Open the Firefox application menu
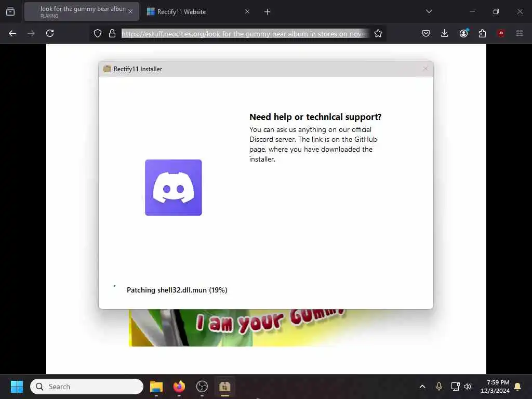The width and height of the screenshot is (532, 399). point(520,33)
